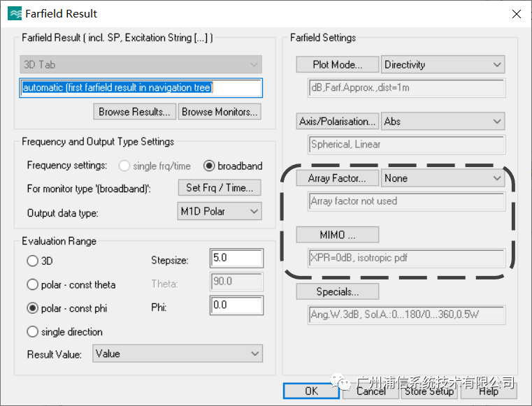Image resolution: width=532 pixels, height=406 pixels.
Task: Click the Specials button
Action: (338, 291)
